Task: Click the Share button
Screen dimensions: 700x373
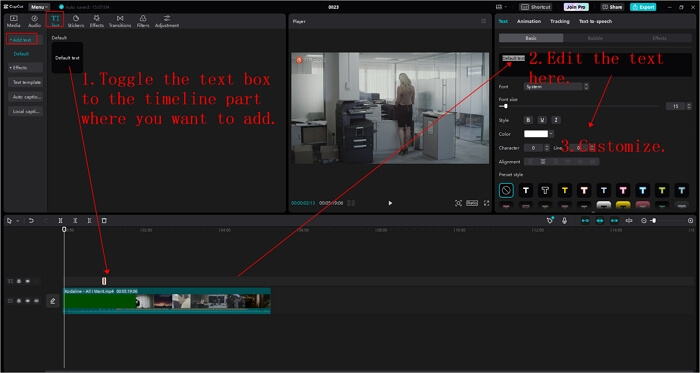Action: pyautogui.click(x=612, y=7)
